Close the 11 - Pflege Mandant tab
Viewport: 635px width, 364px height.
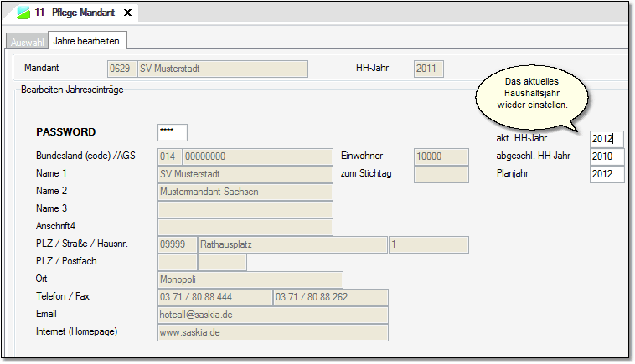(x=127, y=13)
